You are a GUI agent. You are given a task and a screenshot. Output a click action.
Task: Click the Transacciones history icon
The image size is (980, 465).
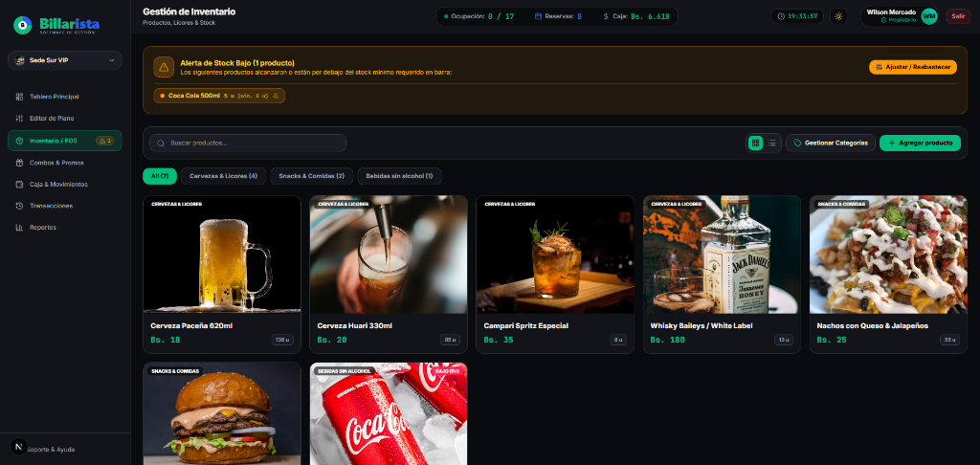click(19, 206)
